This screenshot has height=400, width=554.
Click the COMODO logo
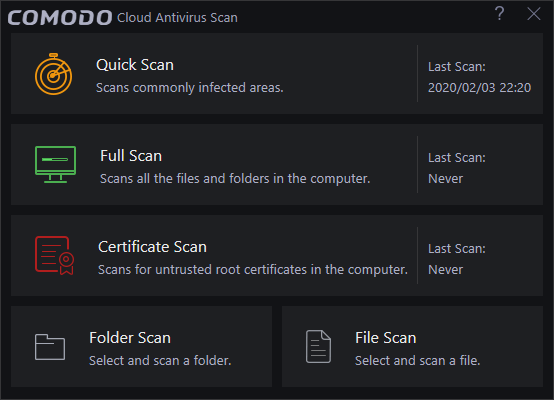coord(60,18)
